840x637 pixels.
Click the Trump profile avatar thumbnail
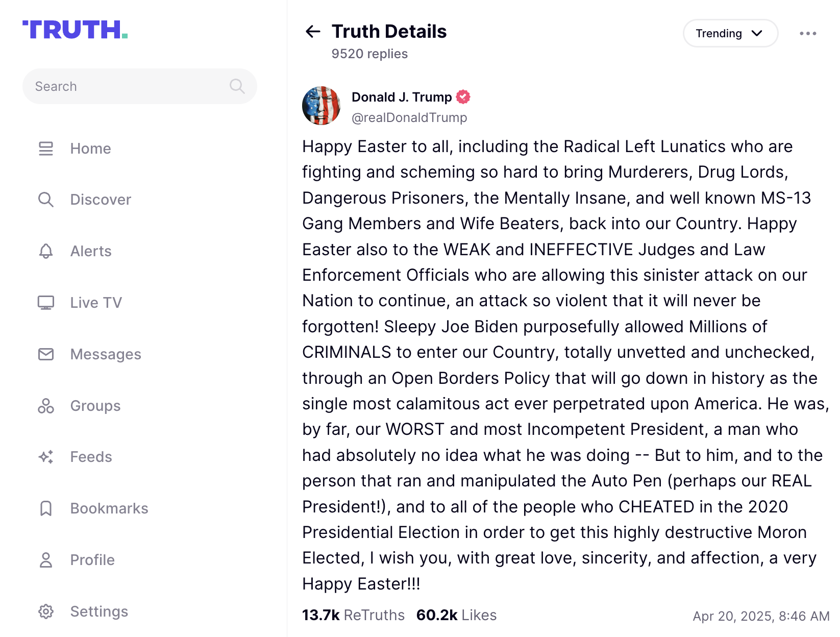321,106
